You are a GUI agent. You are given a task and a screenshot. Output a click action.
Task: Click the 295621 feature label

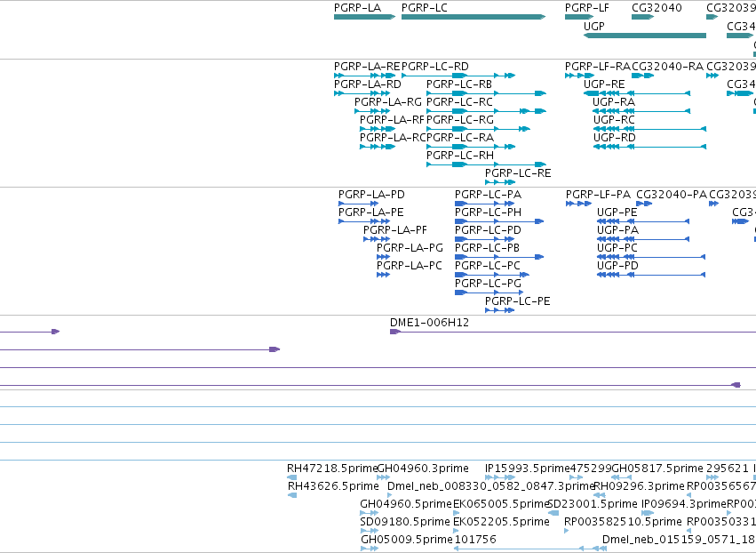point(727,468)
